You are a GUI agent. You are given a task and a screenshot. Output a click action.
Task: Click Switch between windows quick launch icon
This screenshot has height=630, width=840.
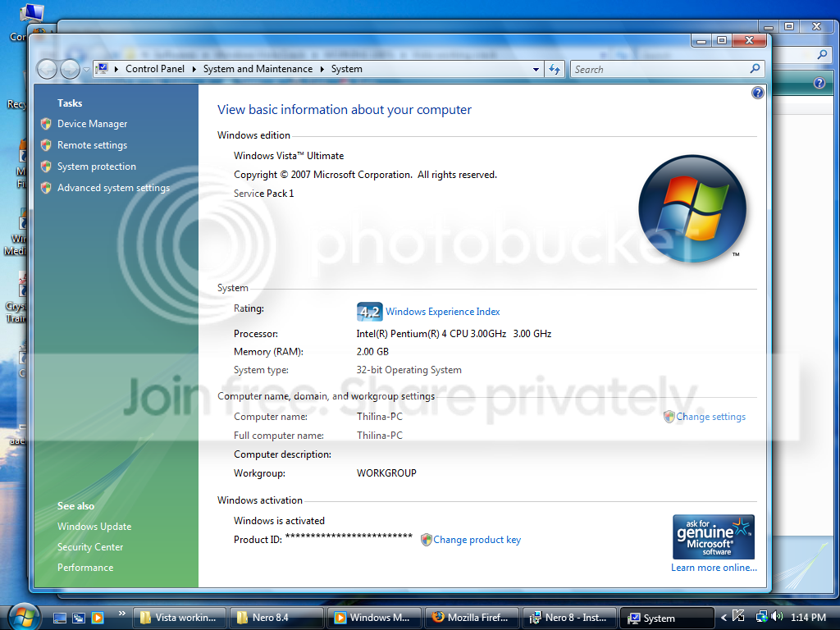pyautogui.click(x=79, y=618)
